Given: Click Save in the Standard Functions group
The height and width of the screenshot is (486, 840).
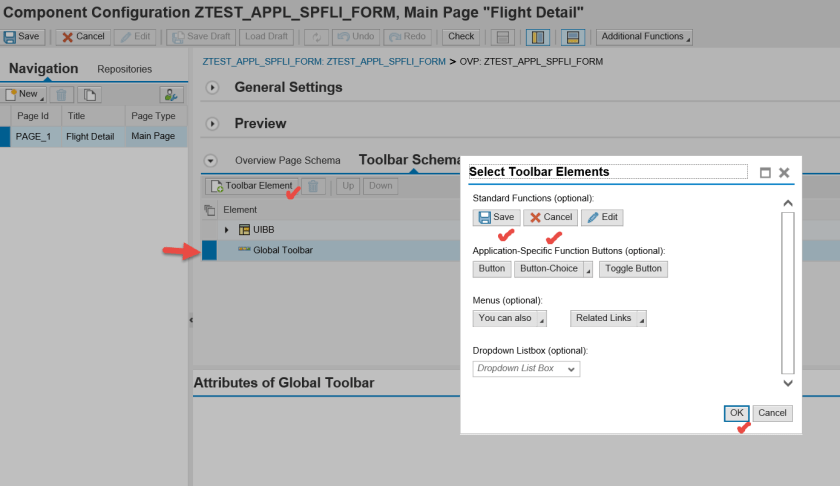Looking at the screenshot, I should tap(496, 217).
